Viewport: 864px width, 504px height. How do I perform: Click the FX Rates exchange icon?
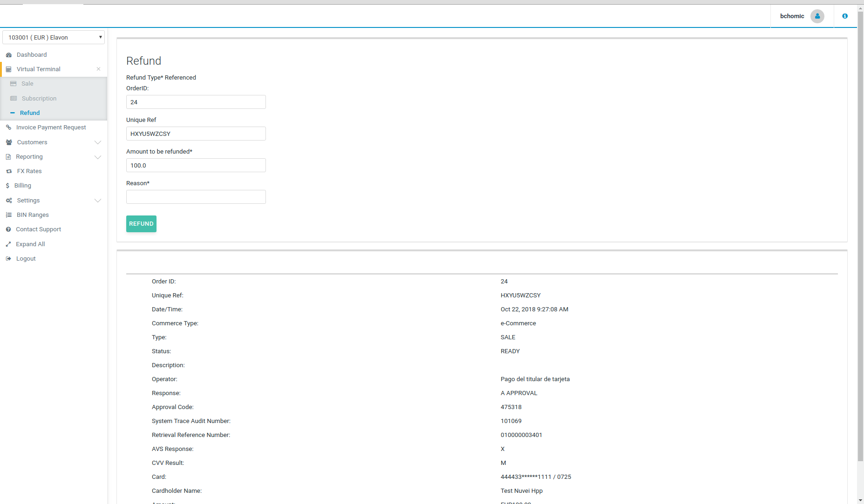(x=9, y=171)
